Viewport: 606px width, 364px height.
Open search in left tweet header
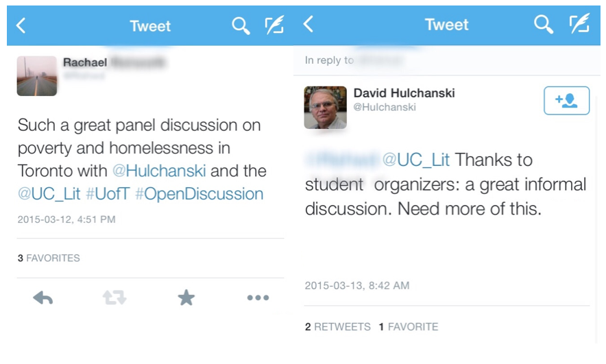click(241, 26)
